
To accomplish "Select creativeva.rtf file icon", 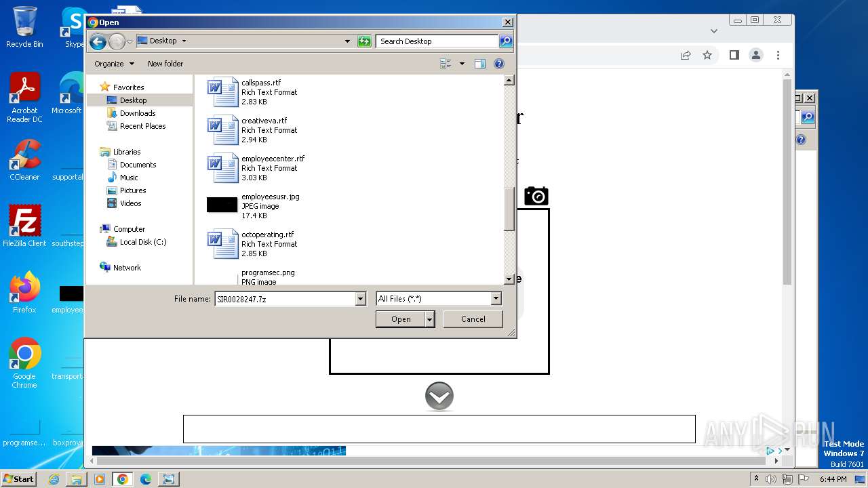I will coord(222,129).
